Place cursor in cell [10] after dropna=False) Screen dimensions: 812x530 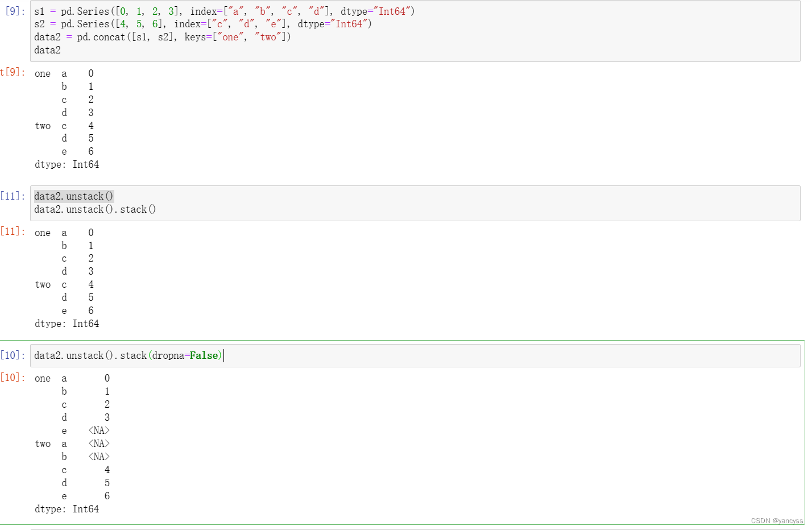pyautogui.click(x=223, y=355)
